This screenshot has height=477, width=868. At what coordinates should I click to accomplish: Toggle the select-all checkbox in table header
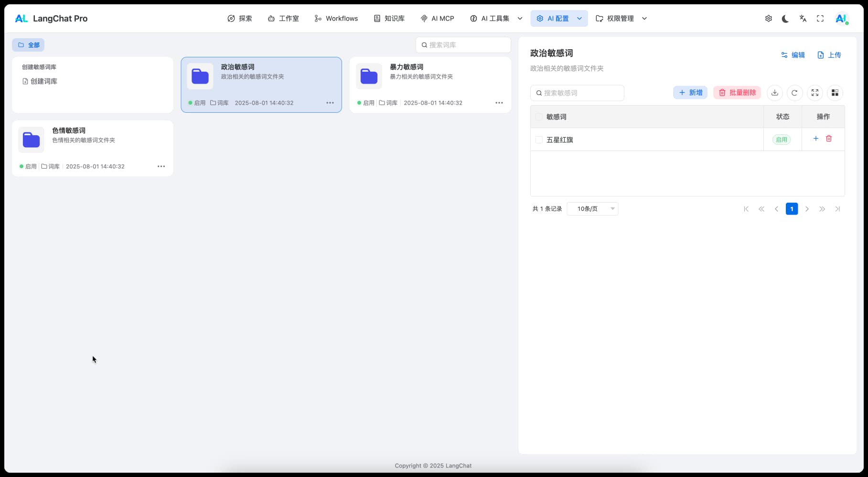(539, 117)
